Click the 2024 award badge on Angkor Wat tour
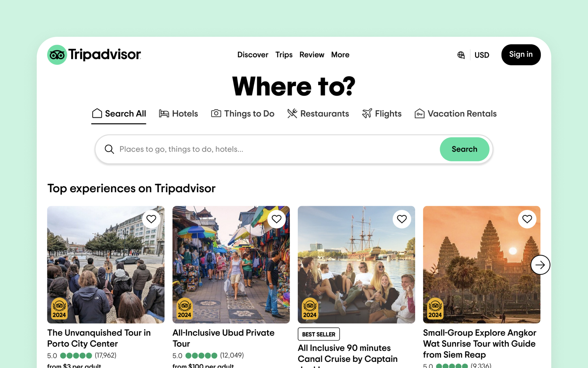 [435, 309]
